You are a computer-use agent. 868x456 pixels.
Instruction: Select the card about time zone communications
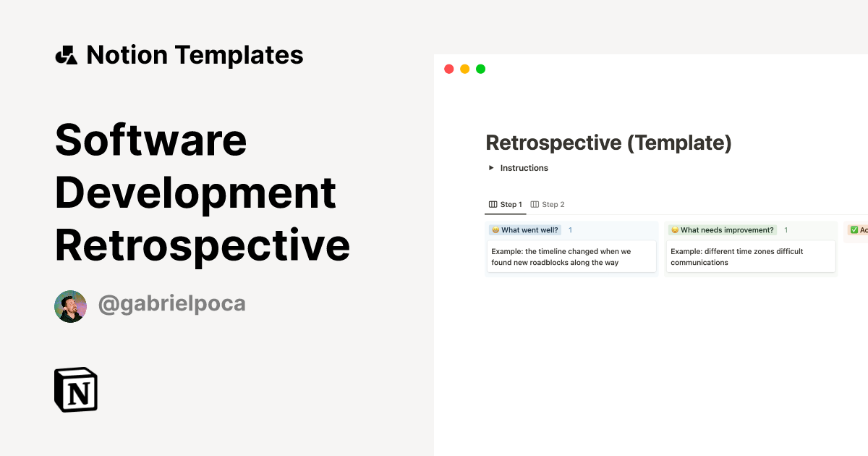coord(751,256)
